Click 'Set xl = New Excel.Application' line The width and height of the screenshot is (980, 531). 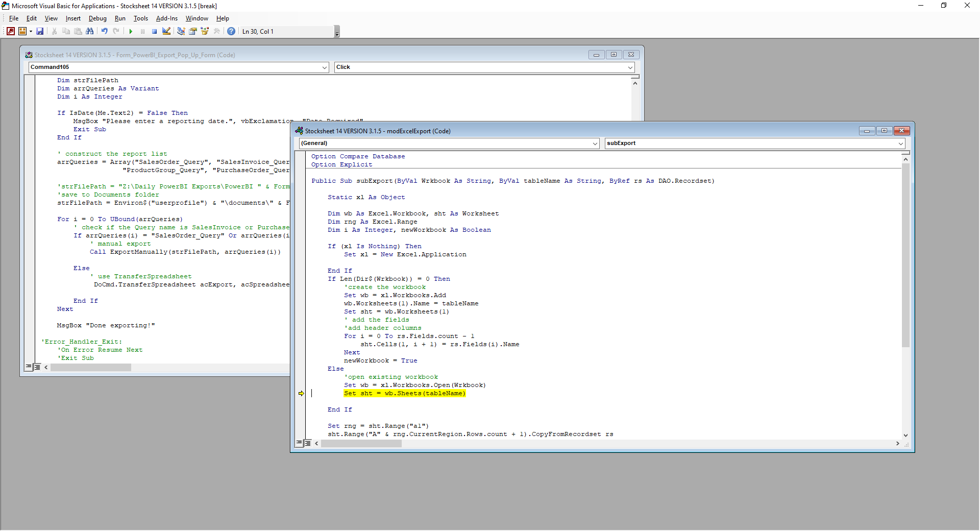click(x=405, y=254)
